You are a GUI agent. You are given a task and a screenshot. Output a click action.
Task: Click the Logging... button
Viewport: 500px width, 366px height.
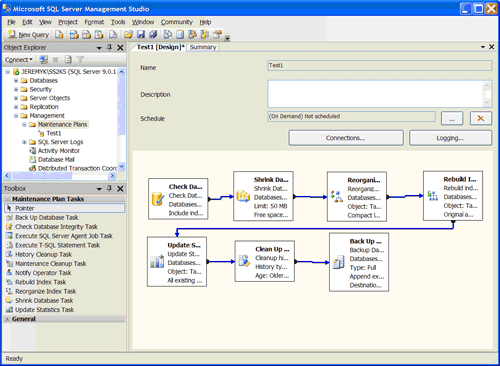click(450, 138)
